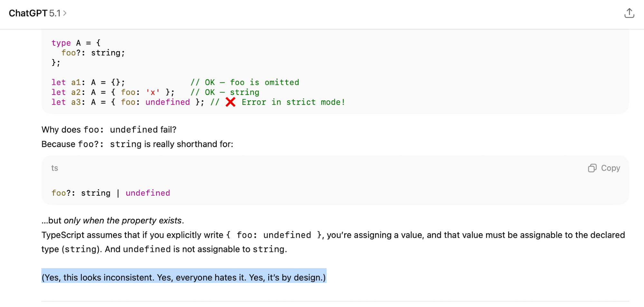Click the "is really shorthand for:" sentence

tap(188, 144)
